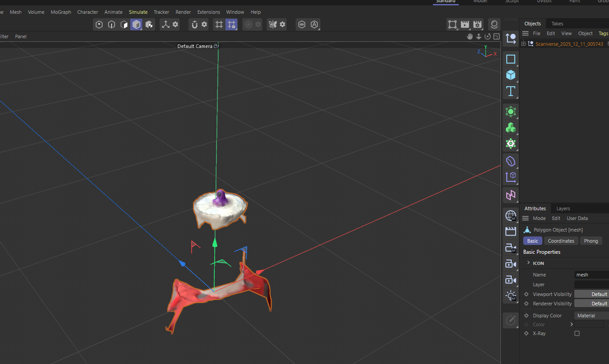Select the Snap magnet tool in toolbar
This screenshot has width=609, height=364.
[193, 24]
